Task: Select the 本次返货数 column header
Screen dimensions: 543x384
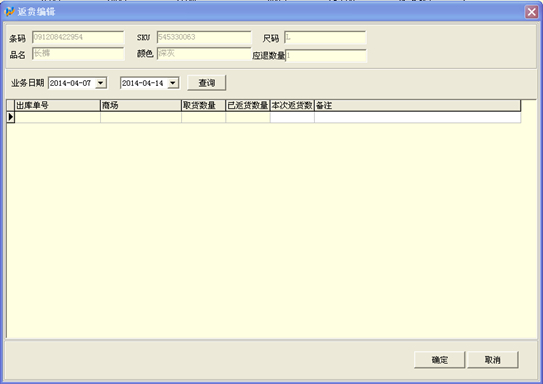Action: (x=292, y=106)
